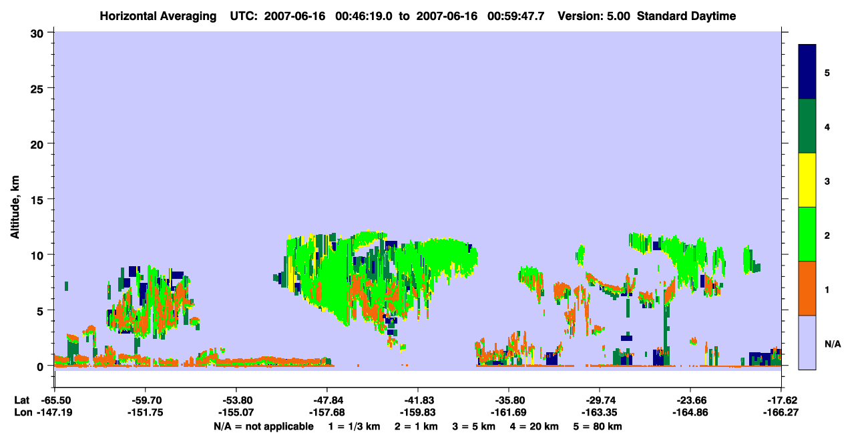Click the lavender N/A legend swatch
Screen dimensions: 868x445
pos(807,342)
